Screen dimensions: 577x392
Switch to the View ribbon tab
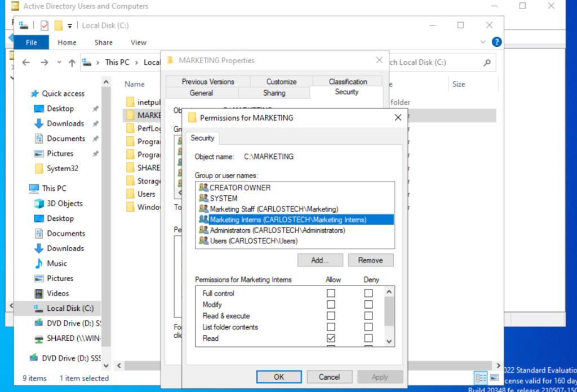click(x=139, y=42)
